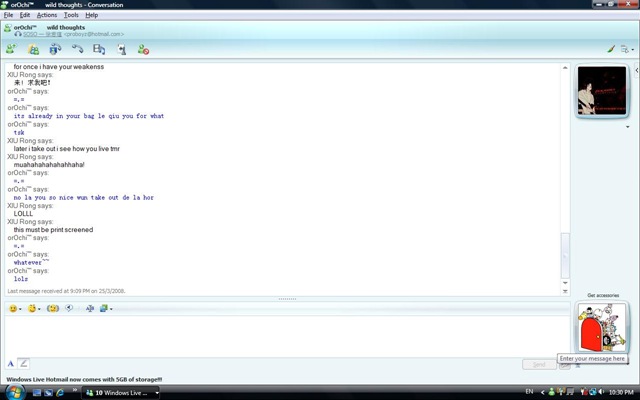Open the Share files folder icon

pyautogui.click(x=33, y=49)
